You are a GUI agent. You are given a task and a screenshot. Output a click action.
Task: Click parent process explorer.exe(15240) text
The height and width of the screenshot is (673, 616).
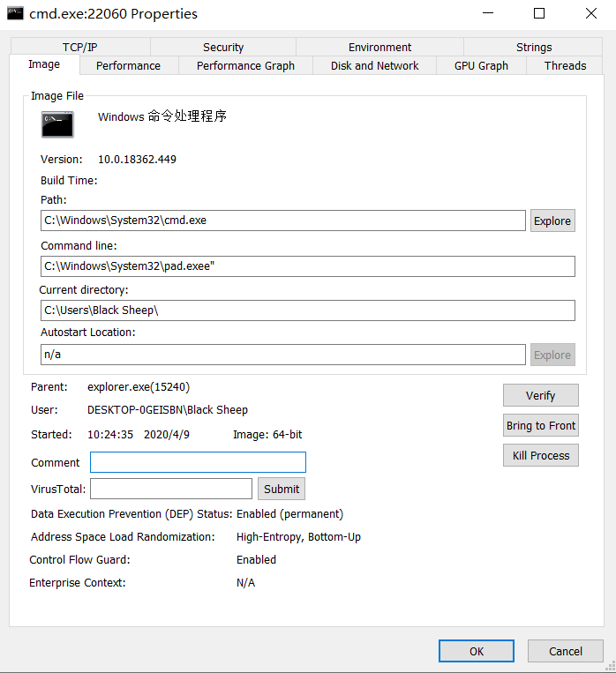tap(139, 387)
